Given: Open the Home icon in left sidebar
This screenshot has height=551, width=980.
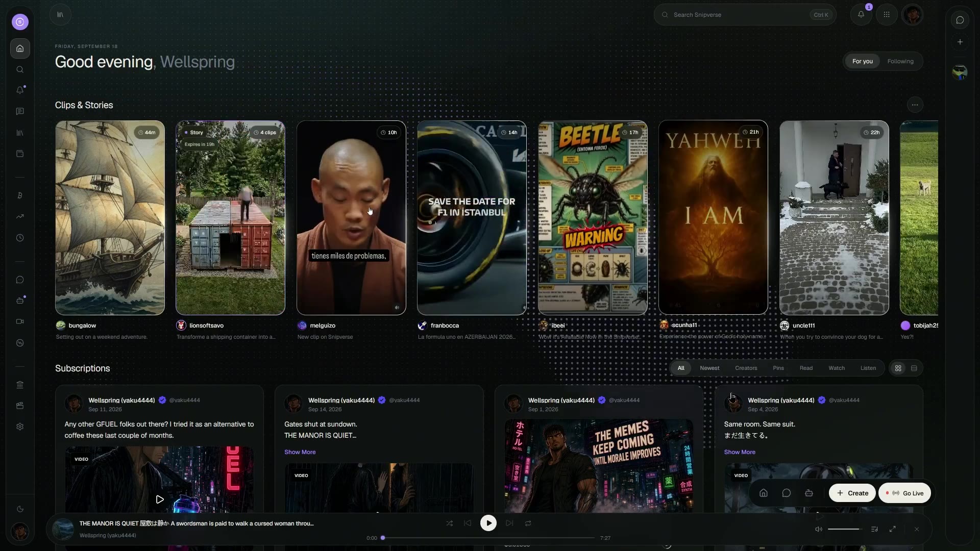Looking at the screenshot, I should click(20, 48).
